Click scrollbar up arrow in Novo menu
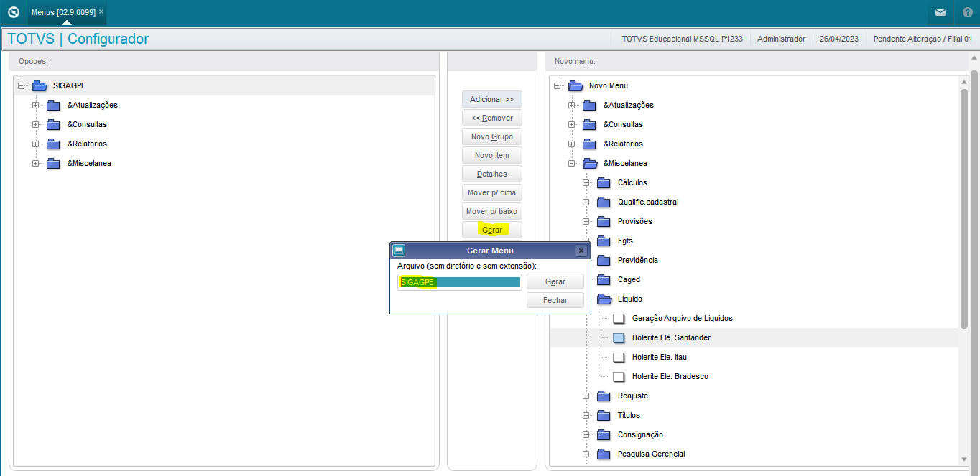This screenshot has height=476, width=980. click(x=964, y=83)
